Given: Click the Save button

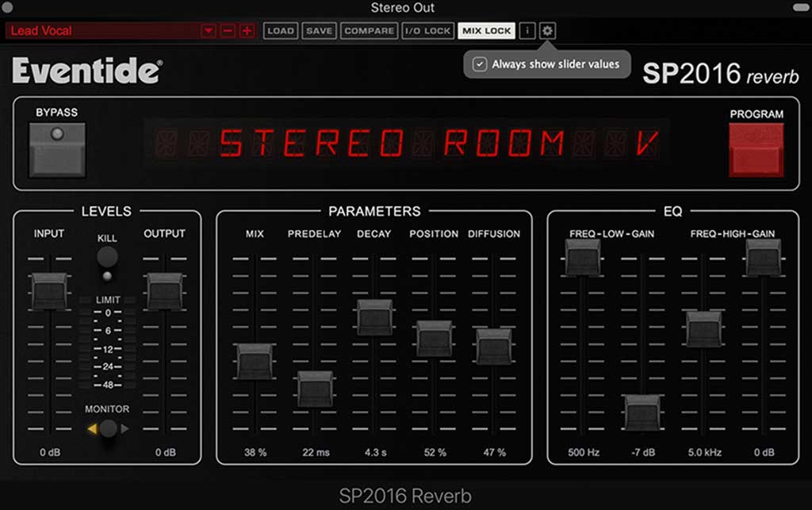Looking at the screenshot, I should [319, 31].
